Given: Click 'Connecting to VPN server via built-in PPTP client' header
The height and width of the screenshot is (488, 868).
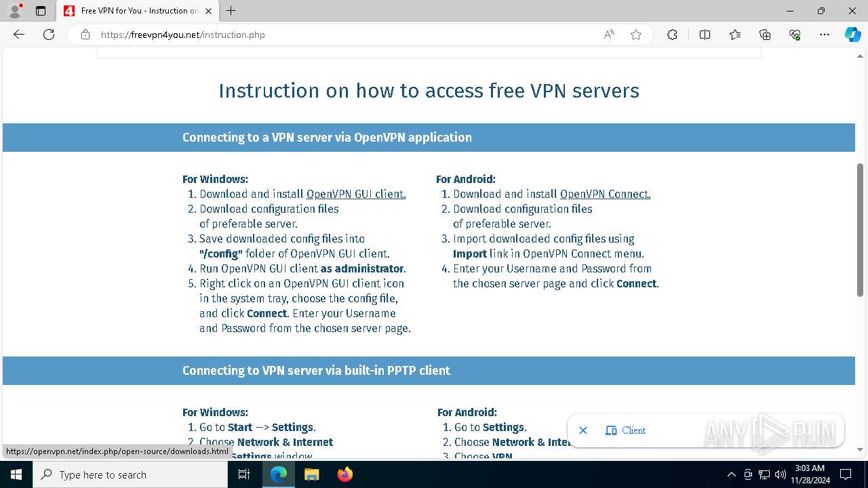Looking at the screenshot, I should tap(316, 371).
